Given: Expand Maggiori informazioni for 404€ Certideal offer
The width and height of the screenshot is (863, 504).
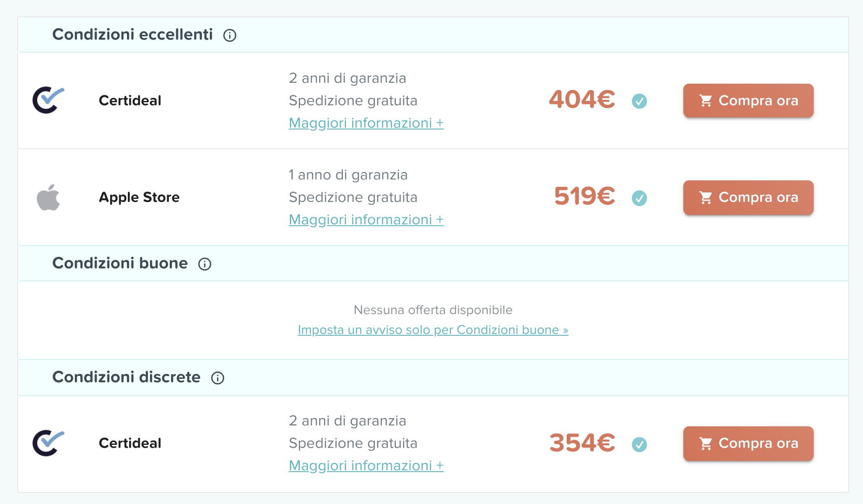Looking at the screenshot, I should click(x=366, y=123).
